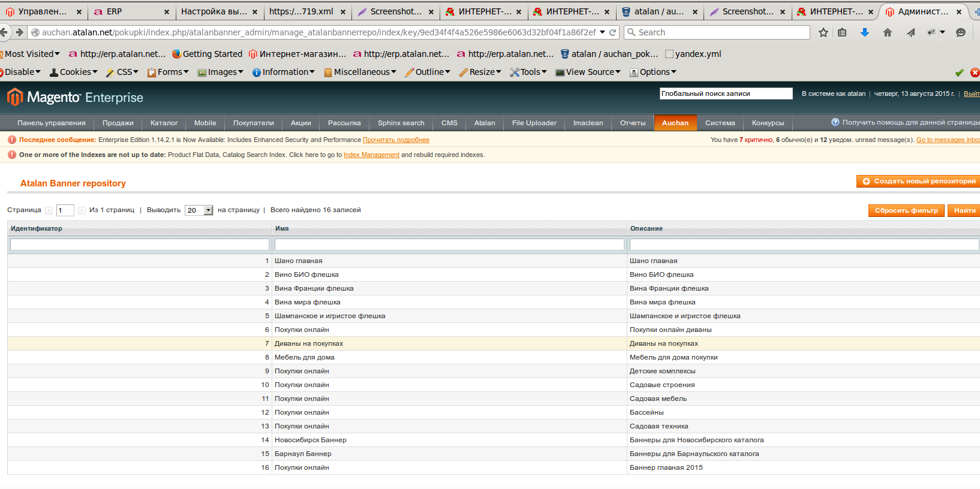Open the Tools developer menu
The height and width of the screenshot is (489, 980).
[528, 72]
